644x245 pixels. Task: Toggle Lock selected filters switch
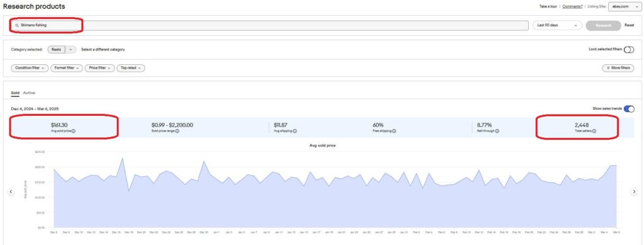coord(629,49)
